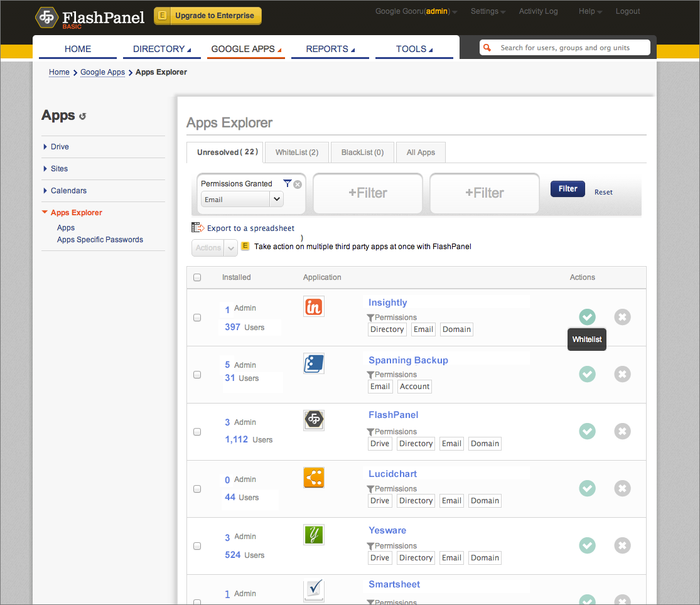Toggle the select-all checkbox in table header
This screenshot has width=700, height=605.
(197, 277)
